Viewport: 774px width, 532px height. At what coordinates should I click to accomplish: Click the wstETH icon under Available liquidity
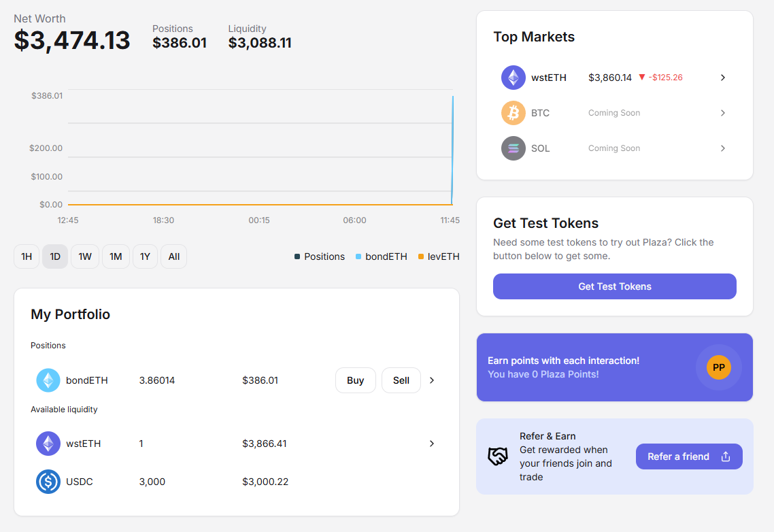click(48, 444)
